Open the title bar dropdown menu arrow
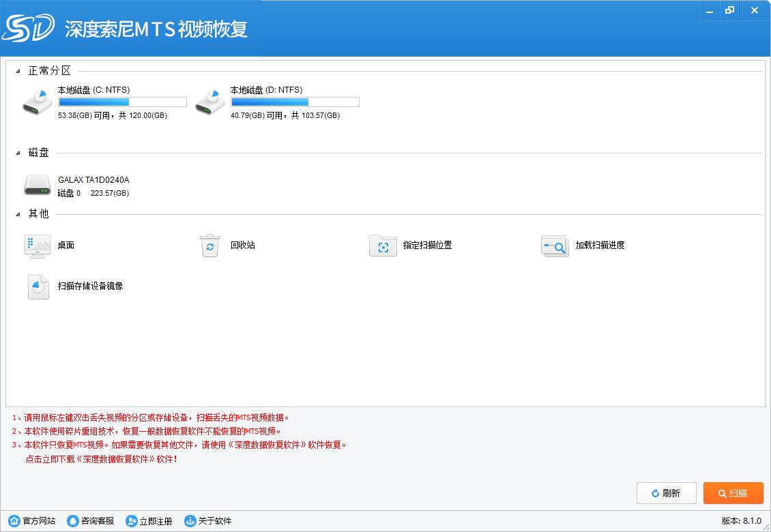Screen dimensions: 771x532 [709, 11]
